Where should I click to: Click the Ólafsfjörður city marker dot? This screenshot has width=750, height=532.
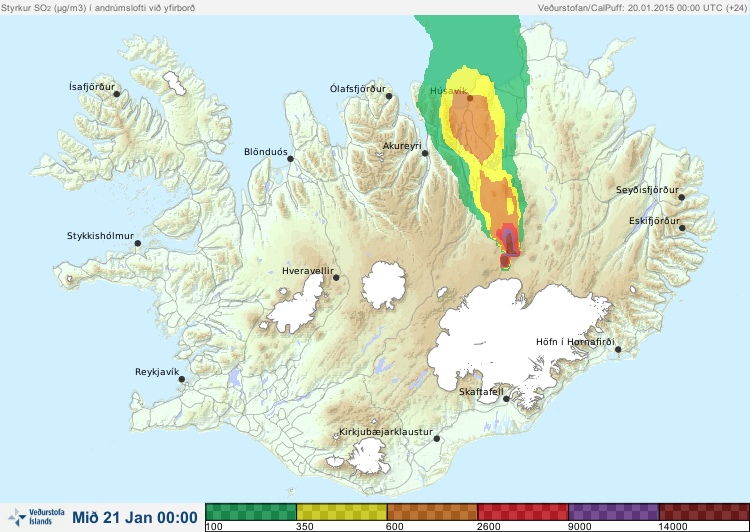[x=389, y=96]
